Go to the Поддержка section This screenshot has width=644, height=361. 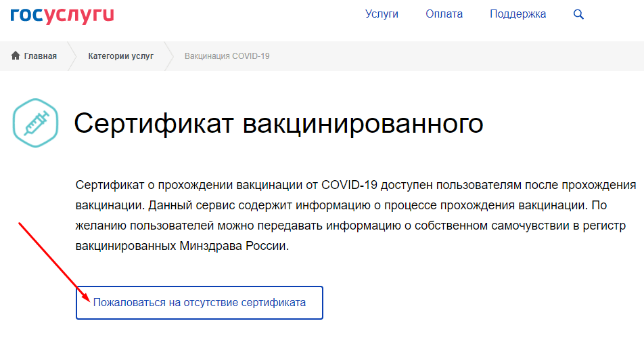(x=517, y=14)
